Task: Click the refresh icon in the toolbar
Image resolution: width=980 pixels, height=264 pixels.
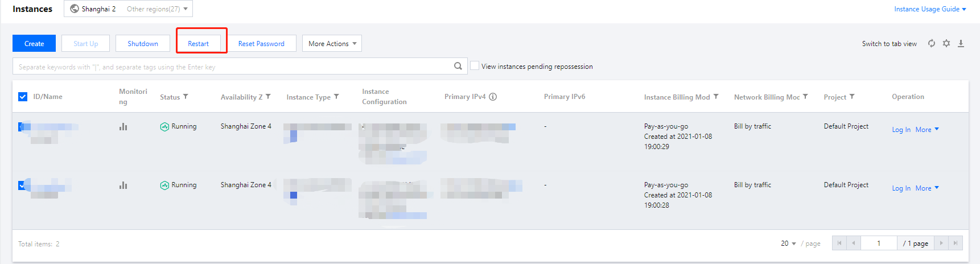Action: click(932, 43)
